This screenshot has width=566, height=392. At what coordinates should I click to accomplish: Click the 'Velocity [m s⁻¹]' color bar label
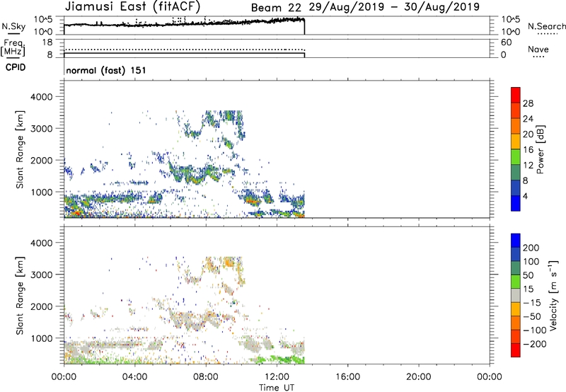pos(554,295)
